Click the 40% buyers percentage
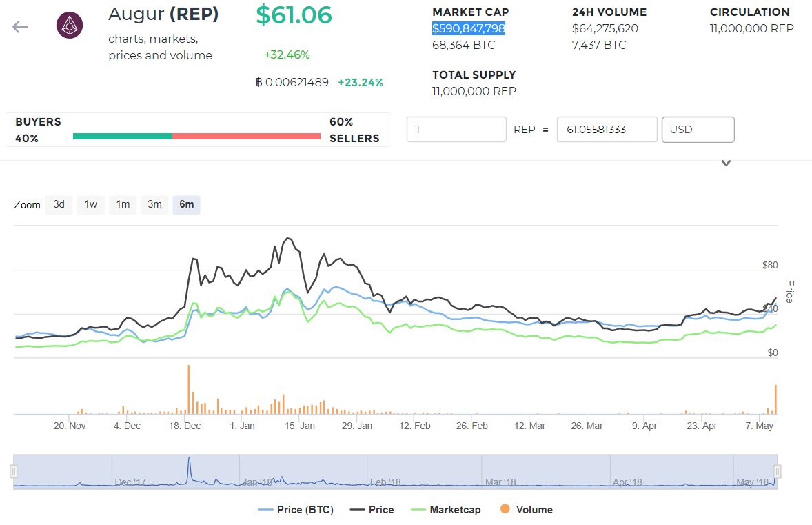Screen dimensions: 812x525 pyautogui.click(x=27, y=139)
